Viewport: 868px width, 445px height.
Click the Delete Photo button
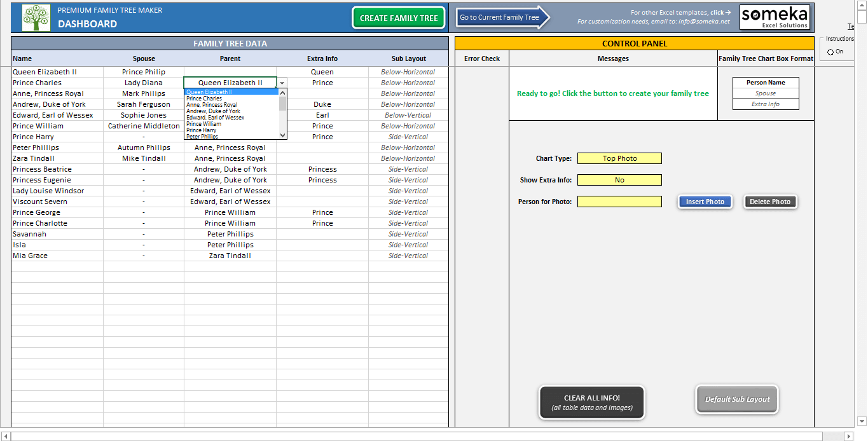pyautogui.click(x=770, y=202)
